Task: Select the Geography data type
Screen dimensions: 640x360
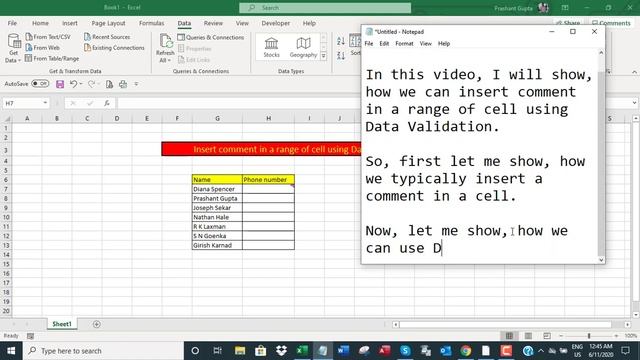Action: (303, 47)
